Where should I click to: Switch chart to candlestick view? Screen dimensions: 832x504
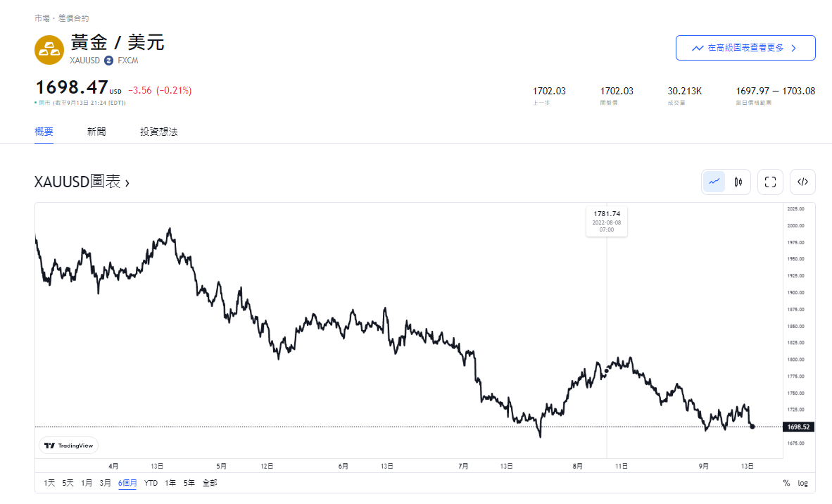point(737,182)
